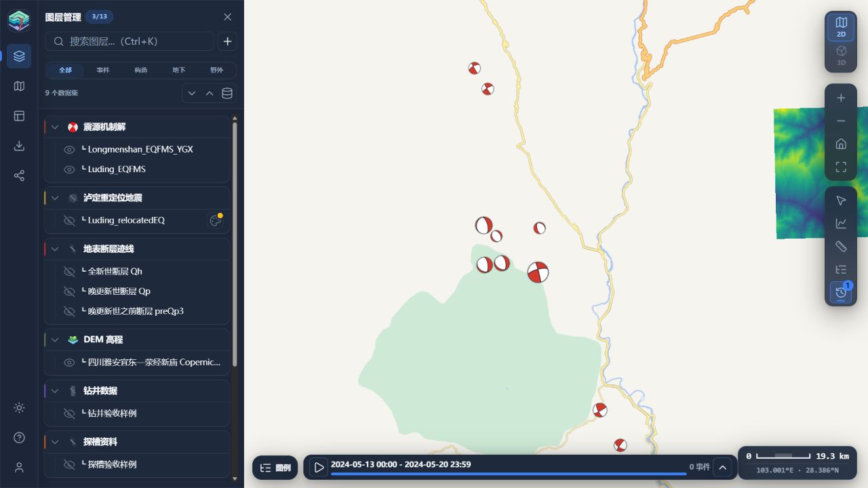Add a new layer with plus button
This screenshot has height=488, width=868.
click(227, 41)
